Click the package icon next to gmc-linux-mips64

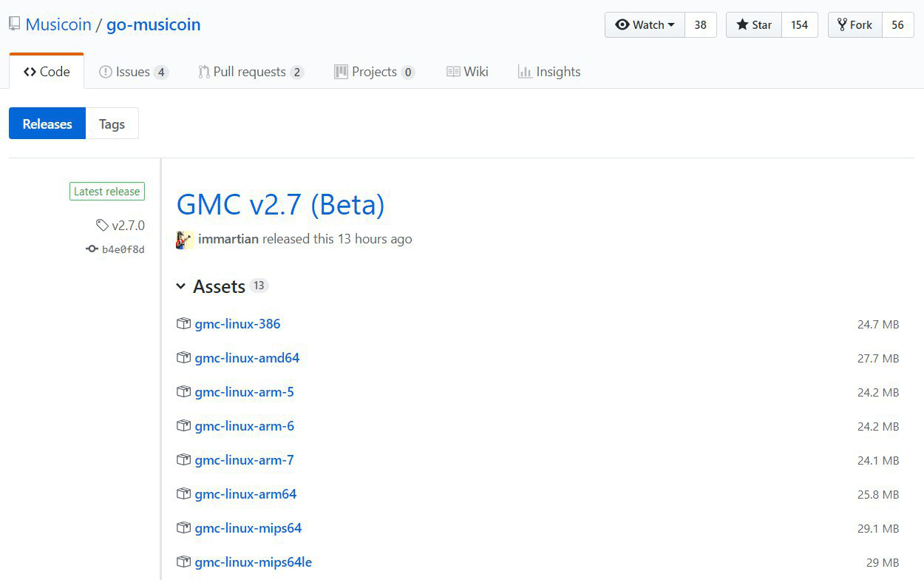click(183, 528)
